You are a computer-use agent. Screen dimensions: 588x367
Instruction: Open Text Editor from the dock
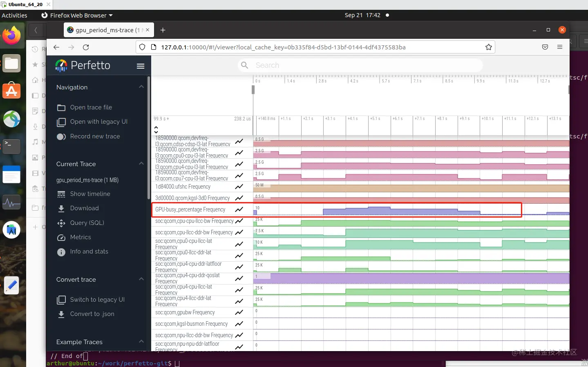click(x=11, y=285)
